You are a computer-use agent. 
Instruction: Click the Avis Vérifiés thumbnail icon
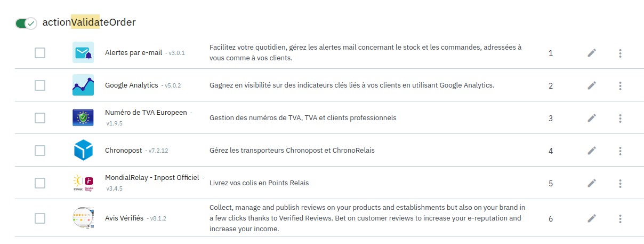click(x=83, y=218)
